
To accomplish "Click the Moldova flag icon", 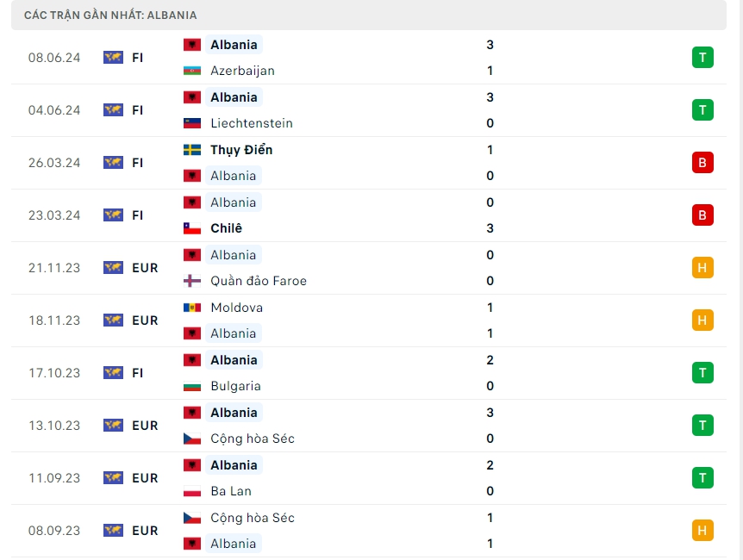I will [x=192, y=308].
